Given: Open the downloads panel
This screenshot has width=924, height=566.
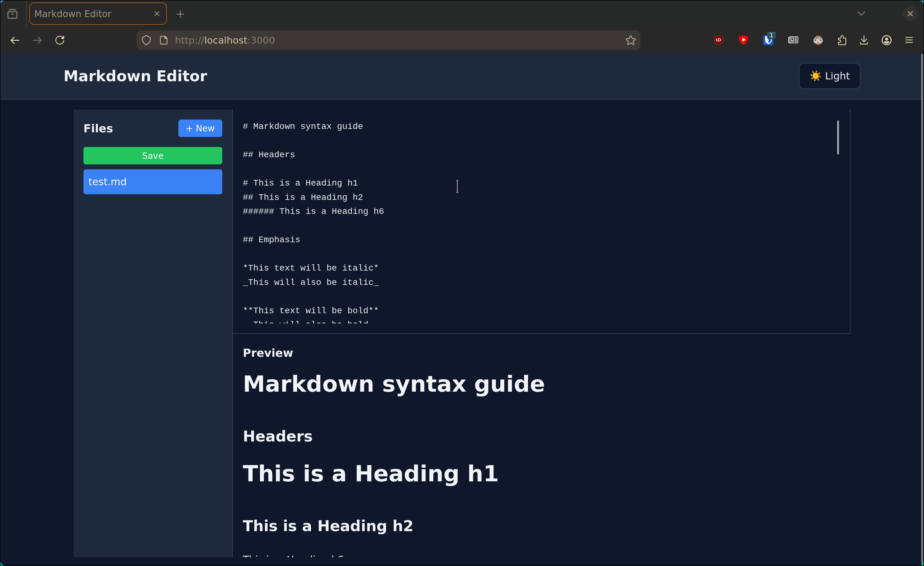Looking at the screenshot, I should click(864, 40).
